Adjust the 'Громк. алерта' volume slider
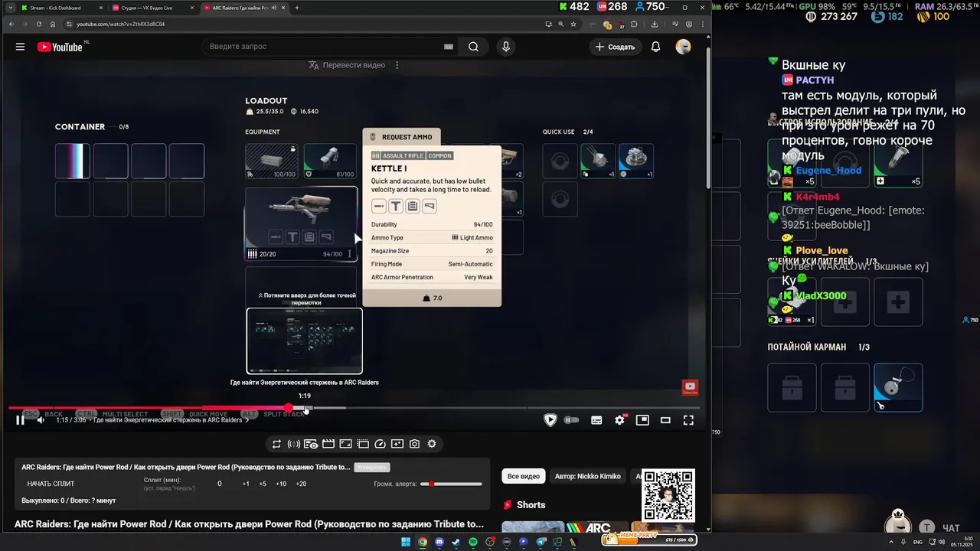 pos(452,484)
